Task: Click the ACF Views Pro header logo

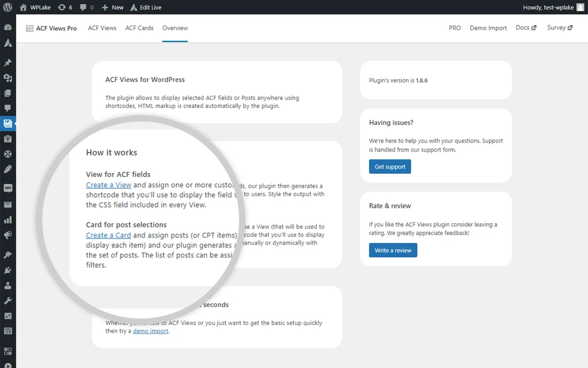Action: (51, 28)
